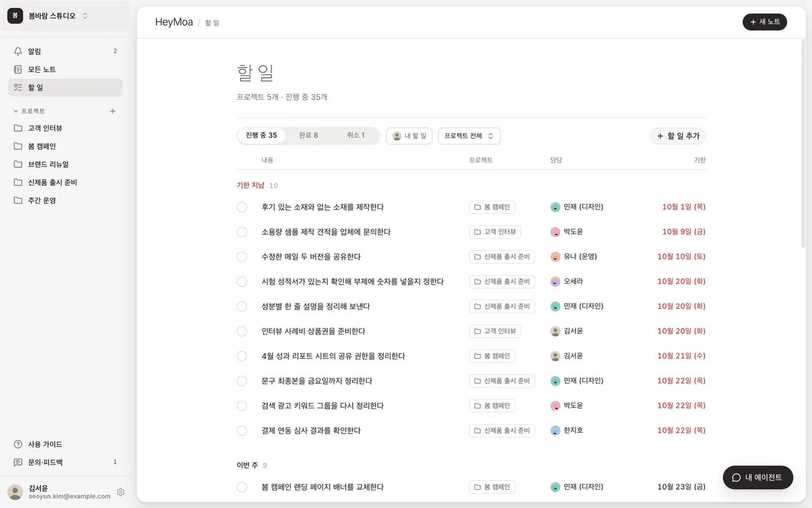Image resolution: width=812 pixels, height=508 pixels.
Task: Open the 브랜드 리뉴얼 folder icon
Action: click(18, 164)
